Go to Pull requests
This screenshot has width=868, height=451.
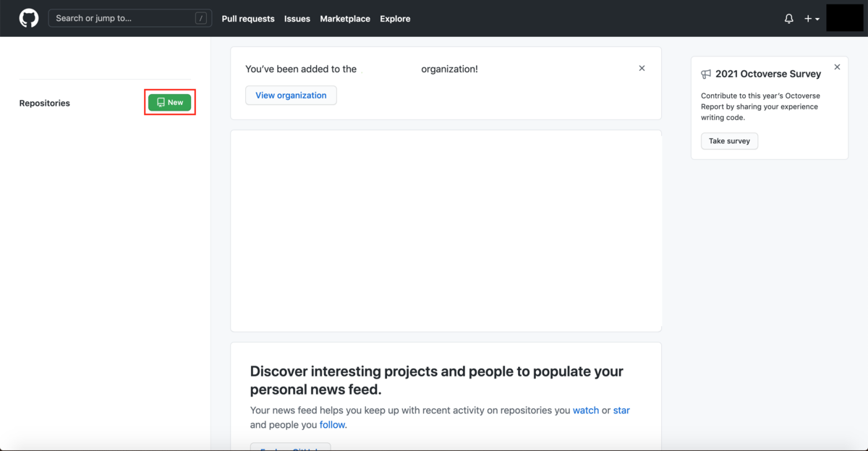click(x=248, y=19)
